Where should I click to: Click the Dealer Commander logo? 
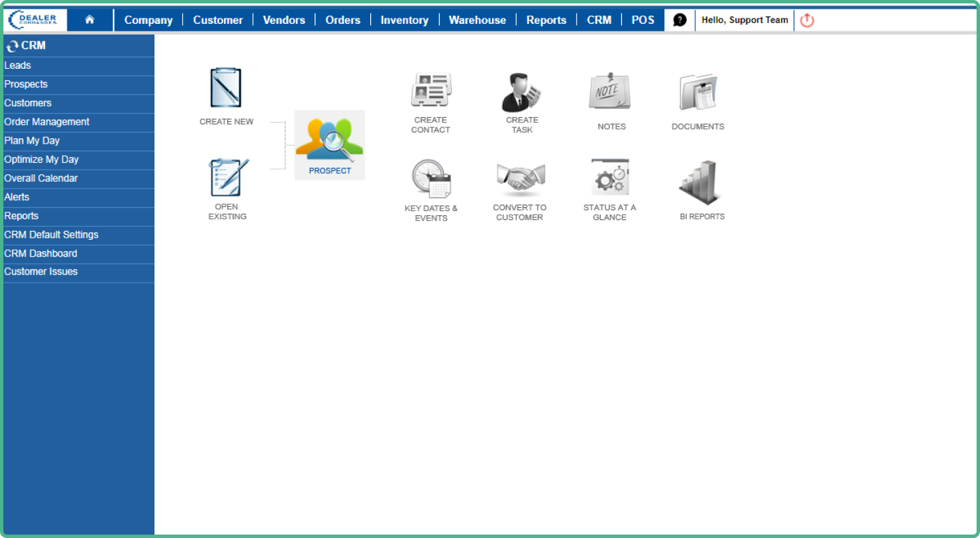click(37, 20)
